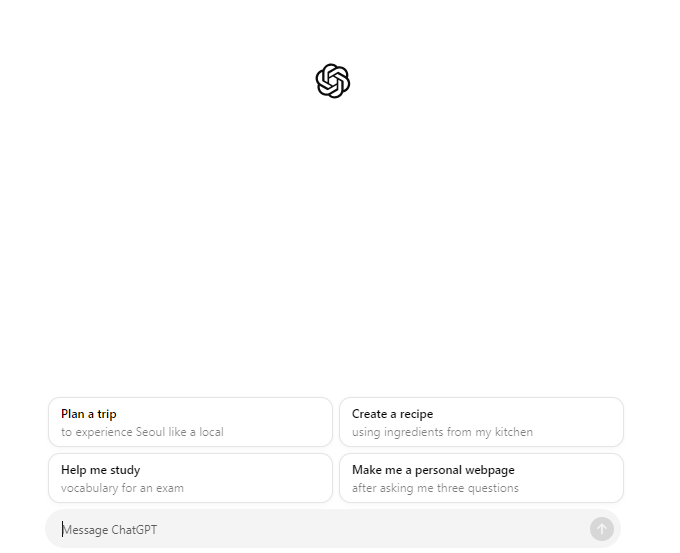Screen dimensions: 680x553
Task: Select the Create a recipe suggestion card
Action: (x=481, y=422)
